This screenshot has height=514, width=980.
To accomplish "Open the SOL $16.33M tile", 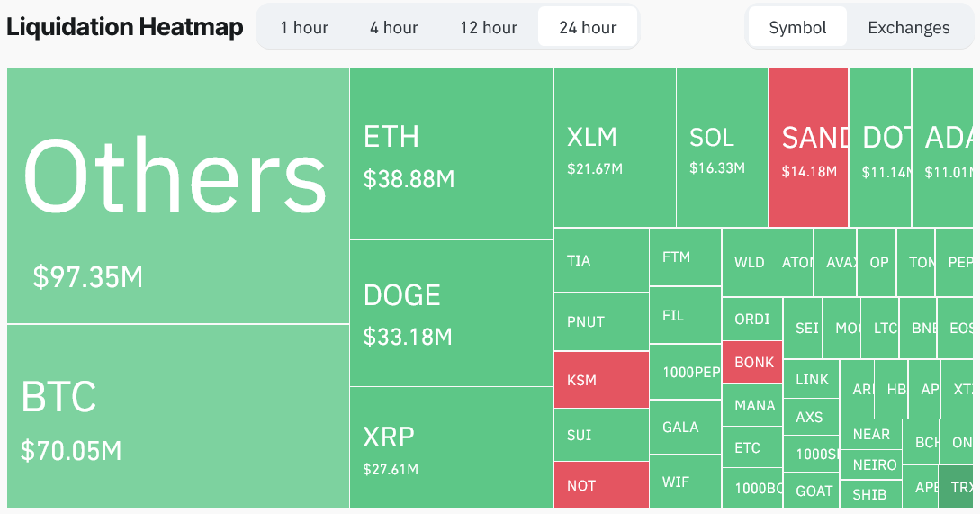I will tap(723, 148).
